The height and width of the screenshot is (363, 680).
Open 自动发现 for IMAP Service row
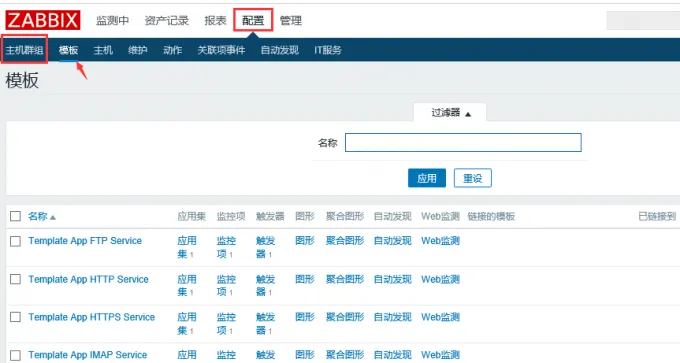tap(392, 355)
